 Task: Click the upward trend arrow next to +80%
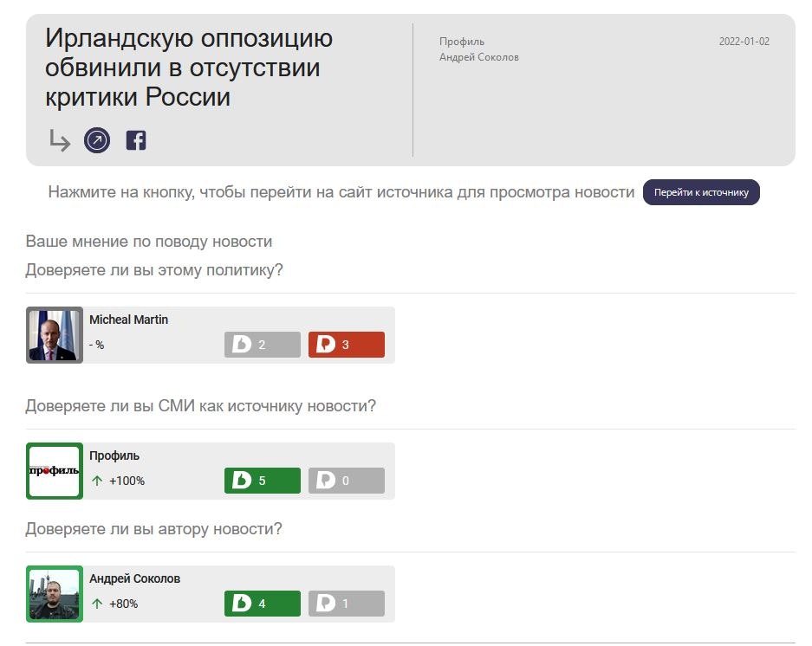[x=96, y=604]
